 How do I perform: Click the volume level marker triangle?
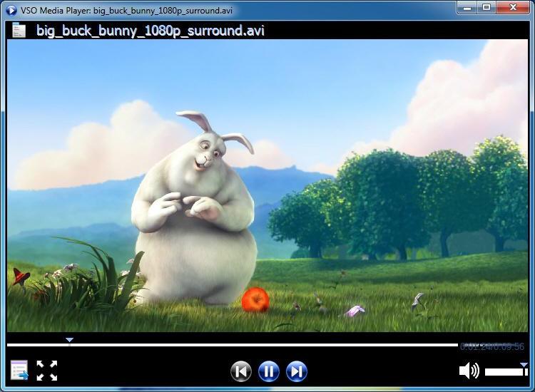tap(524, 366)
